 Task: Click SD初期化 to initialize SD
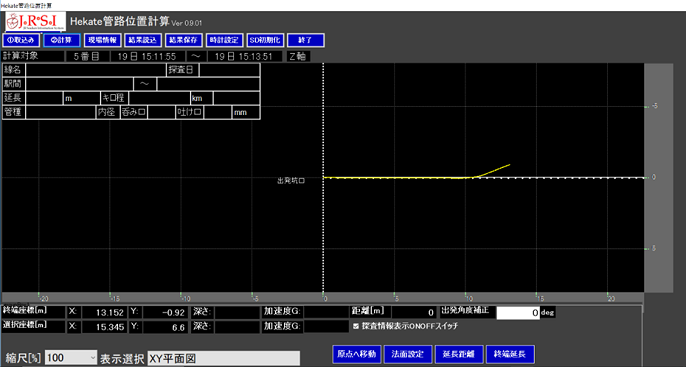265,40
